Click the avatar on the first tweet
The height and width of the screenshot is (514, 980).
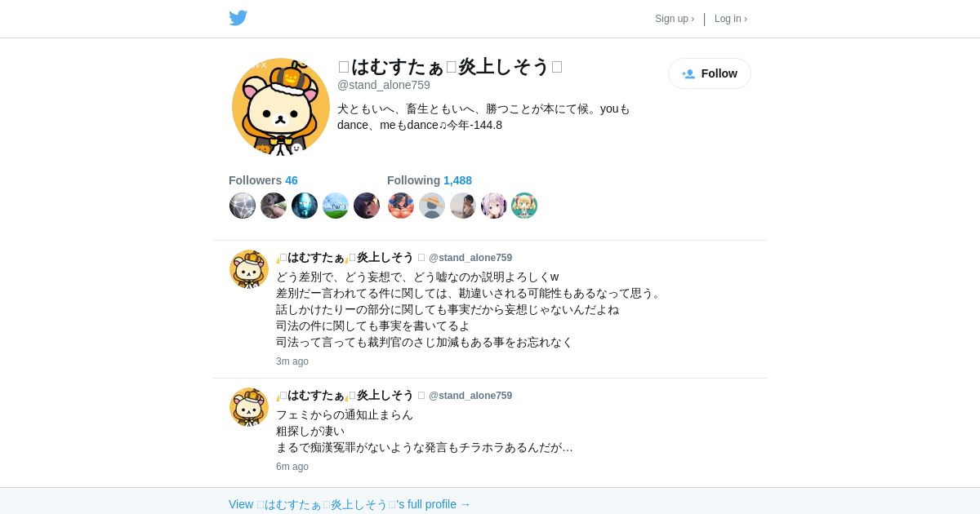[x=249, y=269]
